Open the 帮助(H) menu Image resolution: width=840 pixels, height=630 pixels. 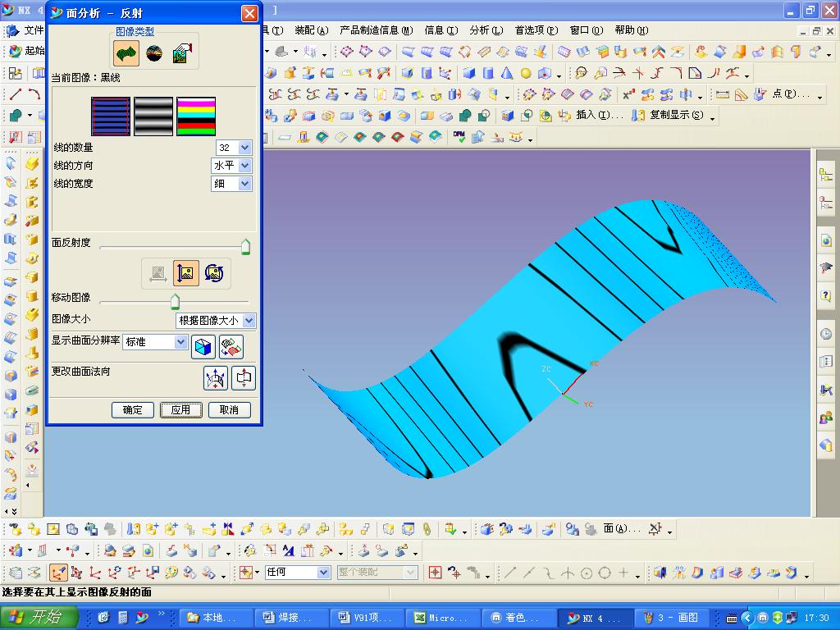[x=631, y=30]
